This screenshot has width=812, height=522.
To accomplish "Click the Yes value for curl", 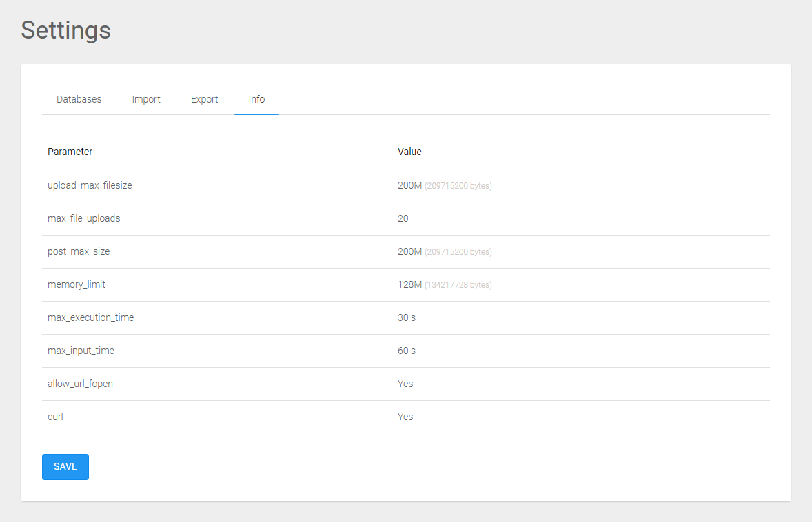I will pyautogui.click(x=405, y=417).
